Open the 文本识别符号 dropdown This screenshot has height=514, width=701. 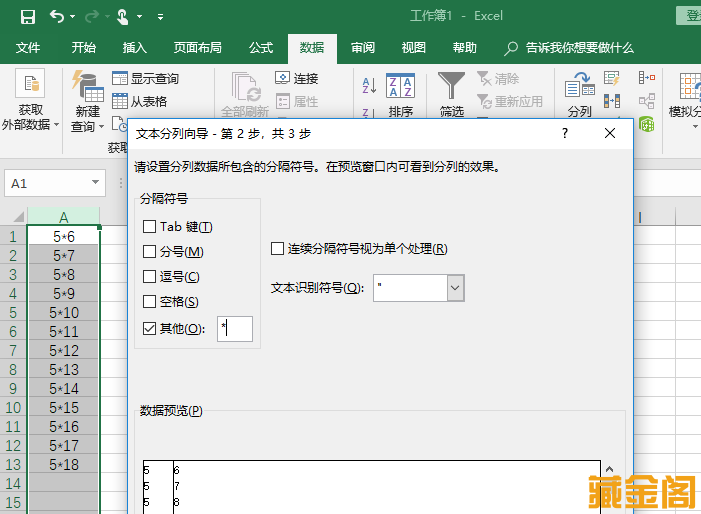click(455, 288)
